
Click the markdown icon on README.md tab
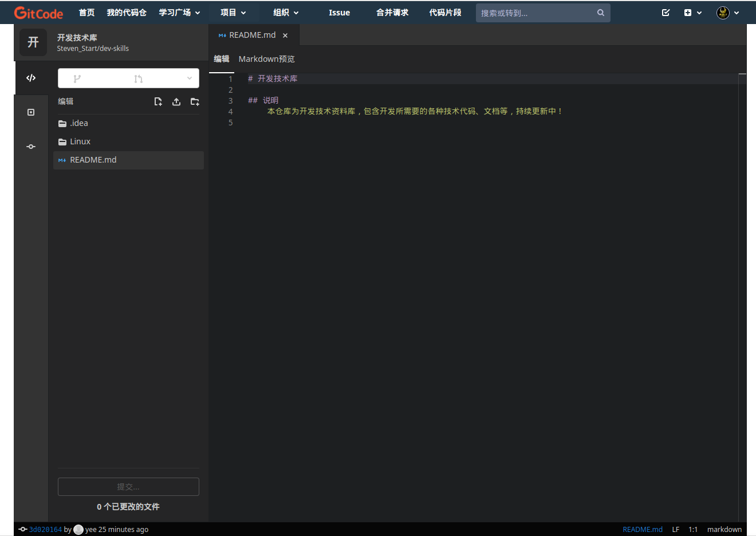(222, 36)
